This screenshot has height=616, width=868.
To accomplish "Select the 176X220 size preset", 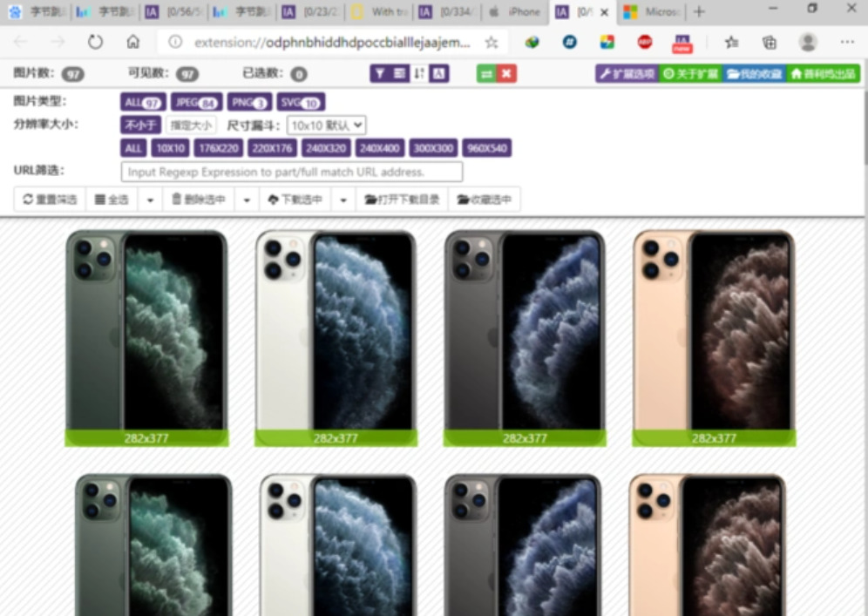I will point(219,148).
